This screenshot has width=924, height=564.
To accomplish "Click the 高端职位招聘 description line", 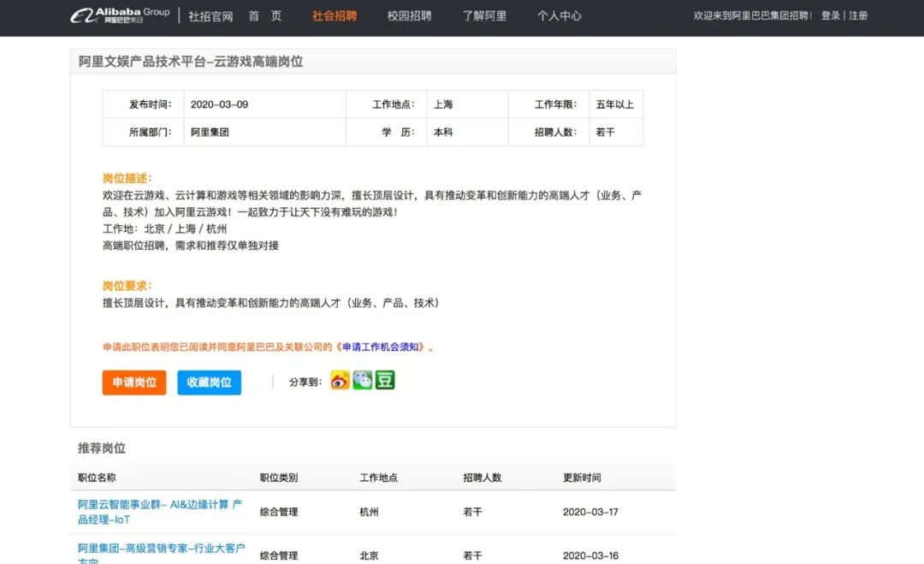I will [191, 245].
